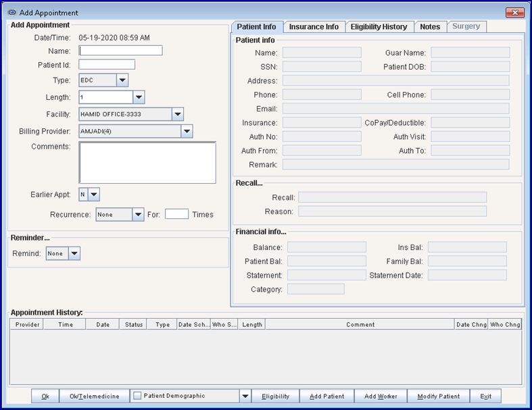Click the Length column header
532x410 pixels.
(x=251, y=324)
